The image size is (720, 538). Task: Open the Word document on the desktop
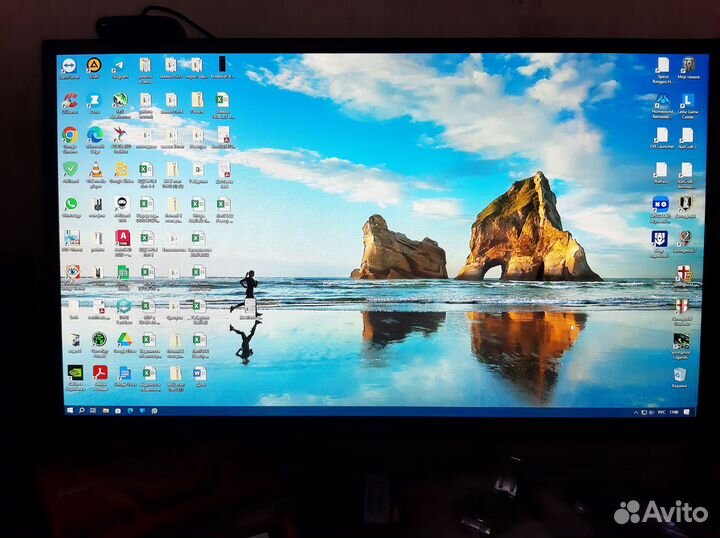[199, 373]
